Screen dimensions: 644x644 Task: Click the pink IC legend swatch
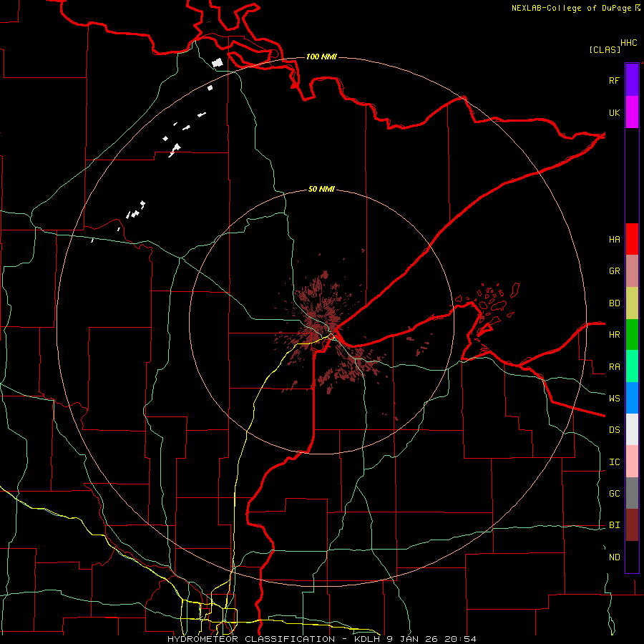(632, 462)
